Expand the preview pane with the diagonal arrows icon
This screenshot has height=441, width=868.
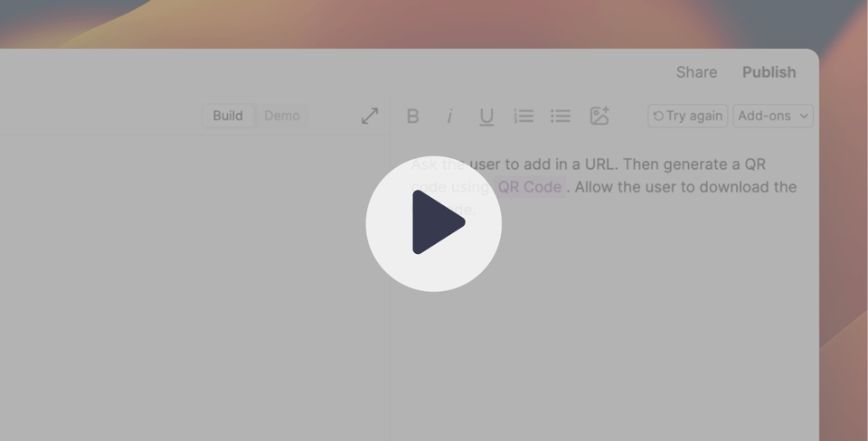click(x=370, y=116)
